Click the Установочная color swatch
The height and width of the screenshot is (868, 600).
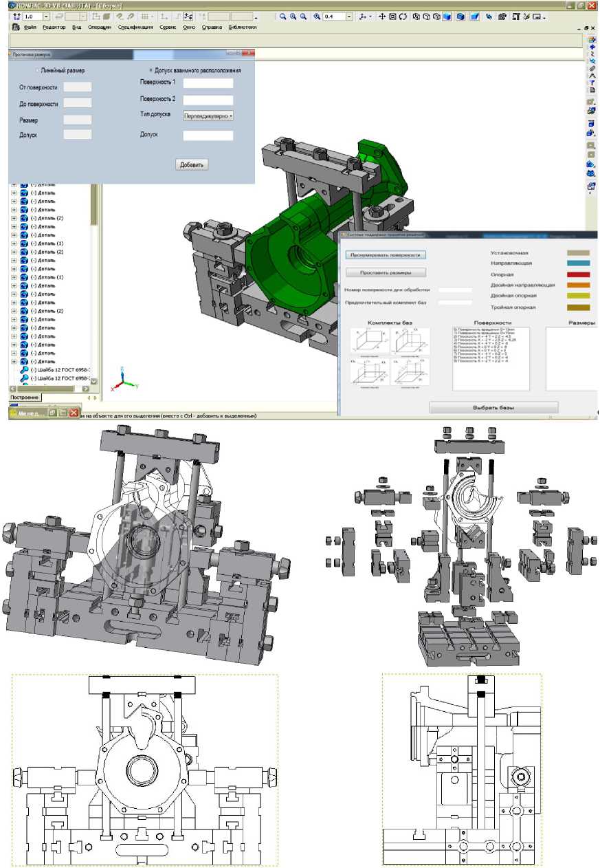(579, 252)
